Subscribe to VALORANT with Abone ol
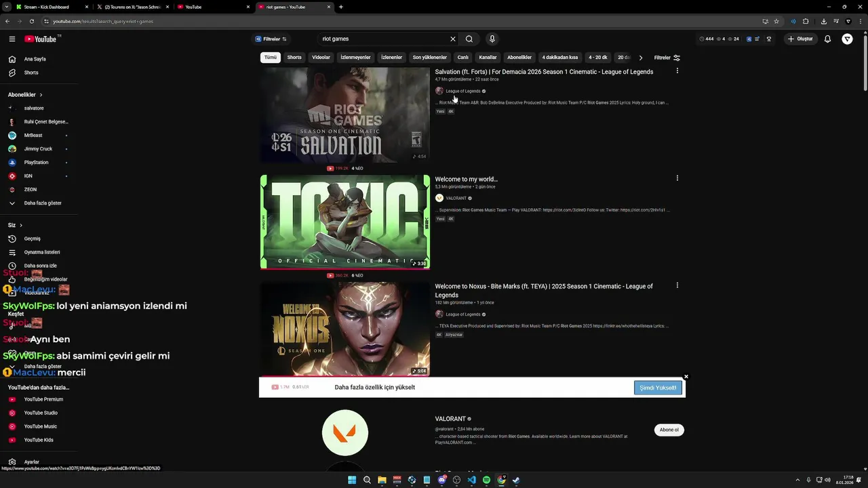 (669, 430)
